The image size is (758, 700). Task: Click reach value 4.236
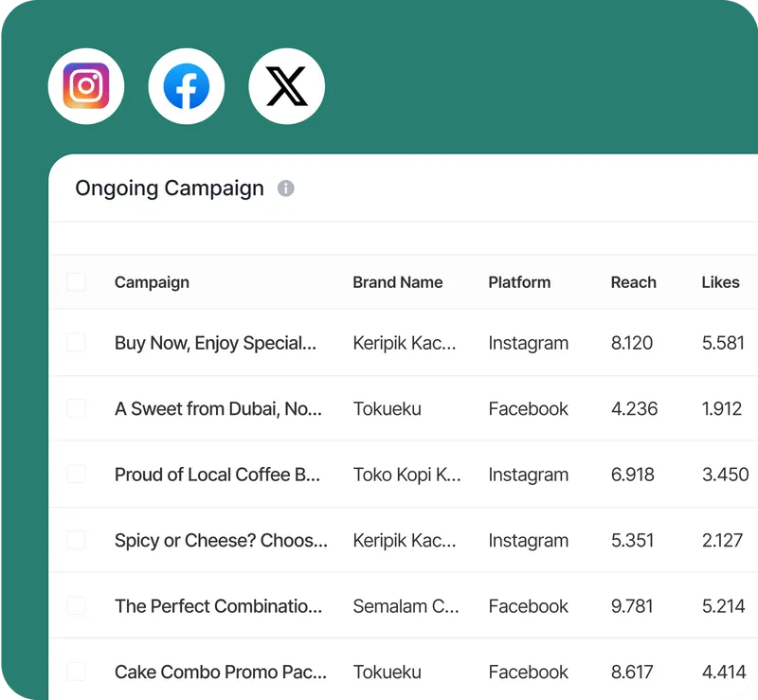click(634, 409)
